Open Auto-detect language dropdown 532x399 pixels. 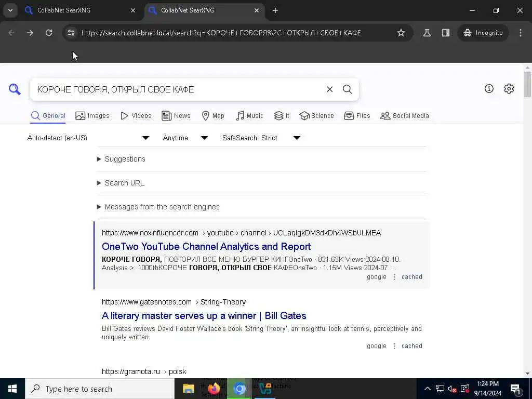88,138
